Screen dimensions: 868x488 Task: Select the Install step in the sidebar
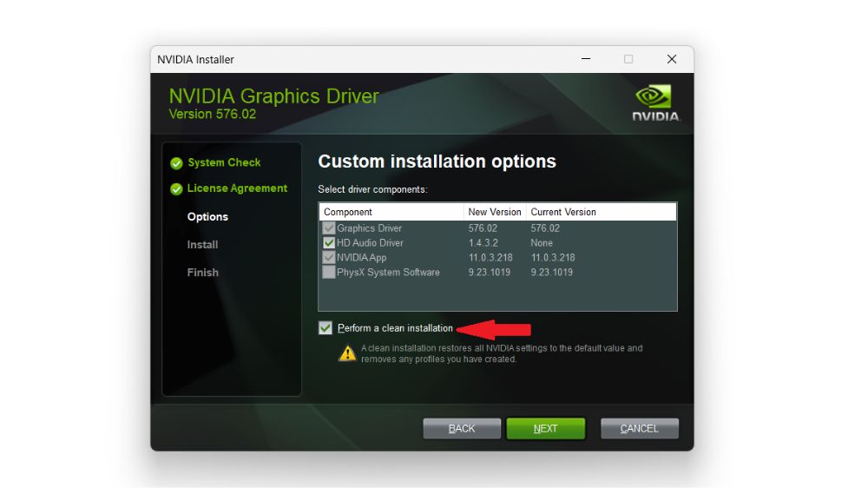click(x=202, y=245)
